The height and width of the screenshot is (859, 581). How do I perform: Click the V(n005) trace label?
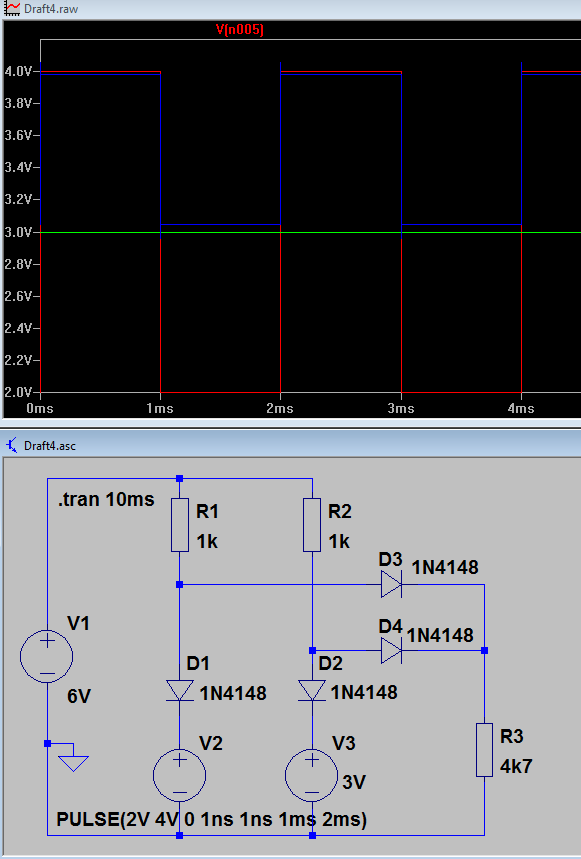(240, 30)
